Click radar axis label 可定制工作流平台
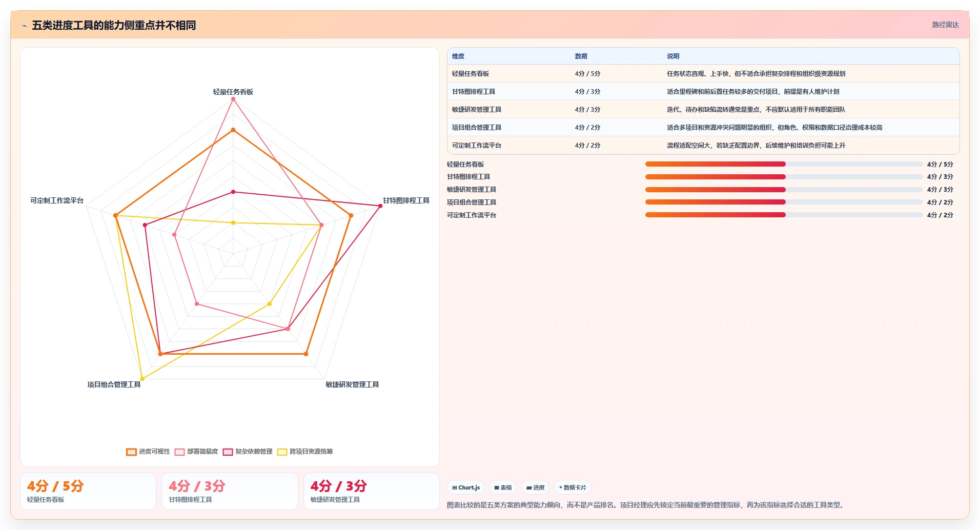980x530 pixels. tap(57, 200)
